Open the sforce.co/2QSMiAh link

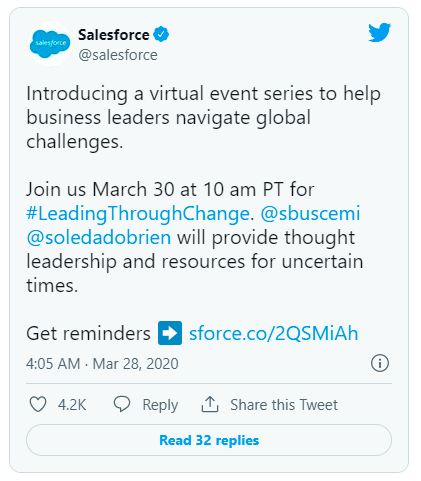(273, 333)
